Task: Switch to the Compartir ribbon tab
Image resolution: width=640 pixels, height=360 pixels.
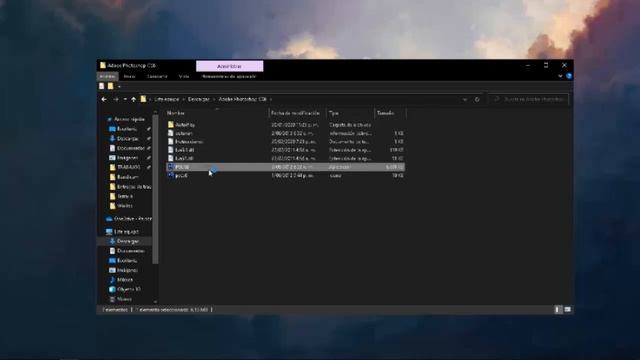Action: click(x=157, y=76)
